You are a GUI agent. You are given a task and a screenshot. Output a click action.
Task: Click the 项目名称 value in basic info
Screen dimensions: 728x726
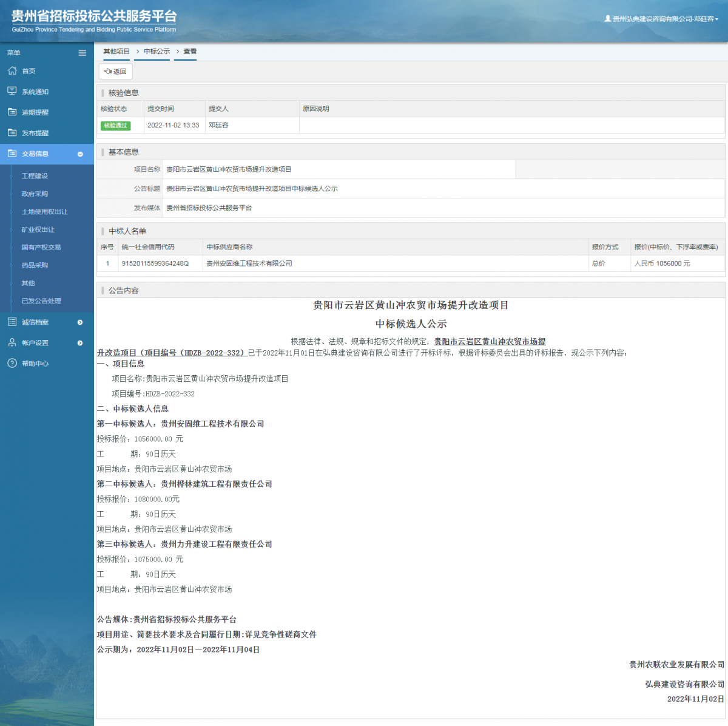click(x=229, y=169)
